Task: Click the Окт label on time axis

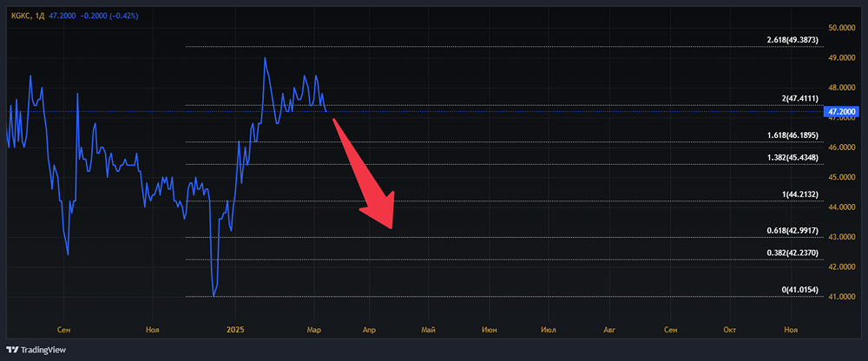Action: 731,330
